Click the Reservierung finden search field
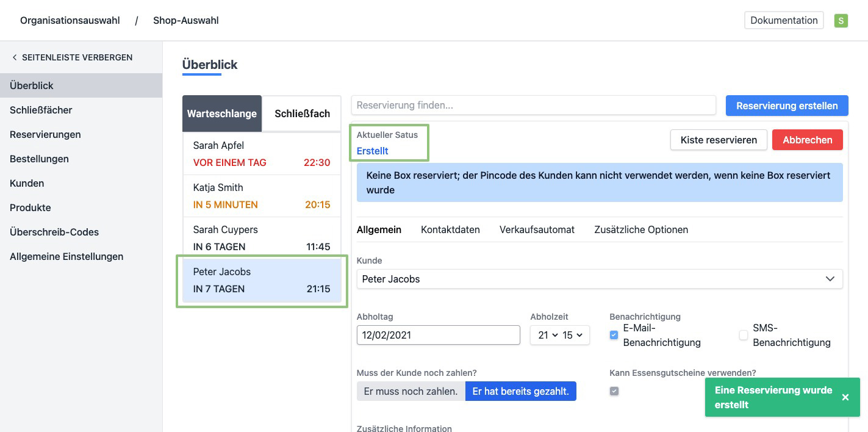Viewport: 868px width, 432px height. click(533, 105)
